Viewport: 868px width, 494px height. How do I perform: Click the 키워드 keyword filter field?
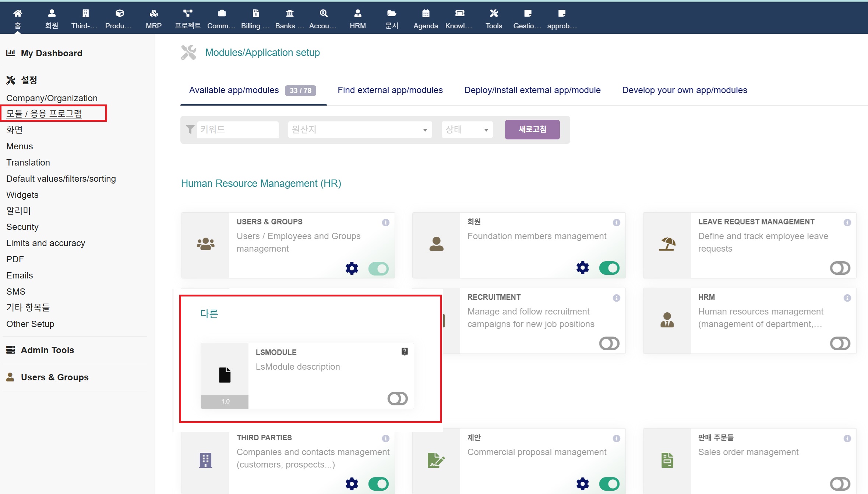click(x=237, y=129)
